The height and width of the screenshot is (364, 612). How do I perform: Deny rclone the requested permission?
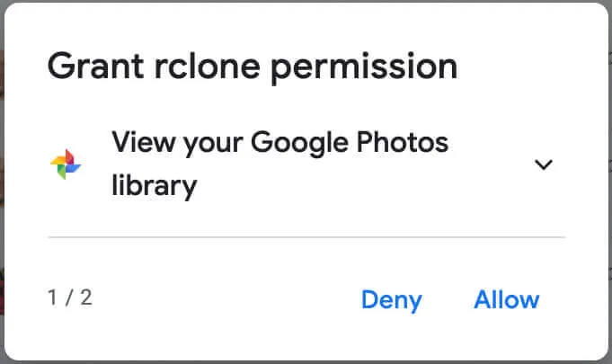(x=392, y=300)
